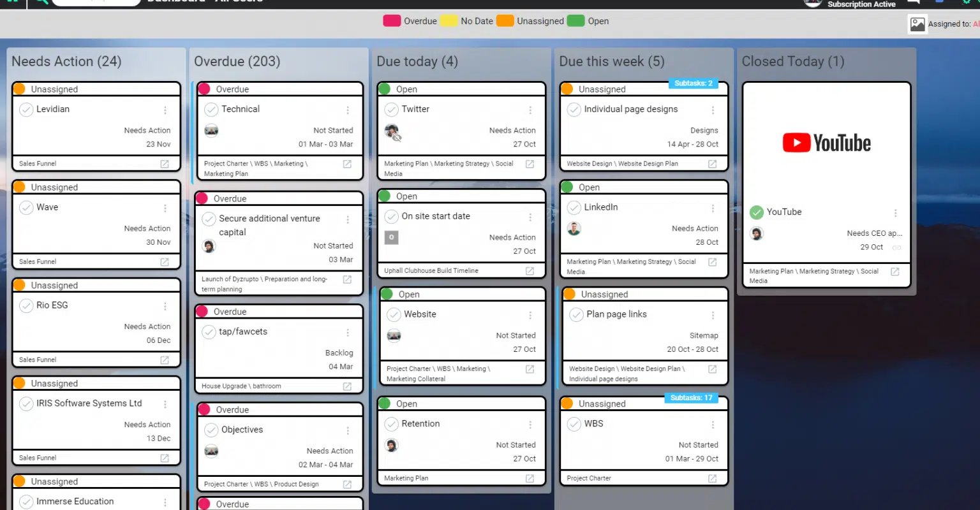Click the assignee avatar on YouTube card
The width and height of the screenshot is (980, 510).
(x=757, y=233)
